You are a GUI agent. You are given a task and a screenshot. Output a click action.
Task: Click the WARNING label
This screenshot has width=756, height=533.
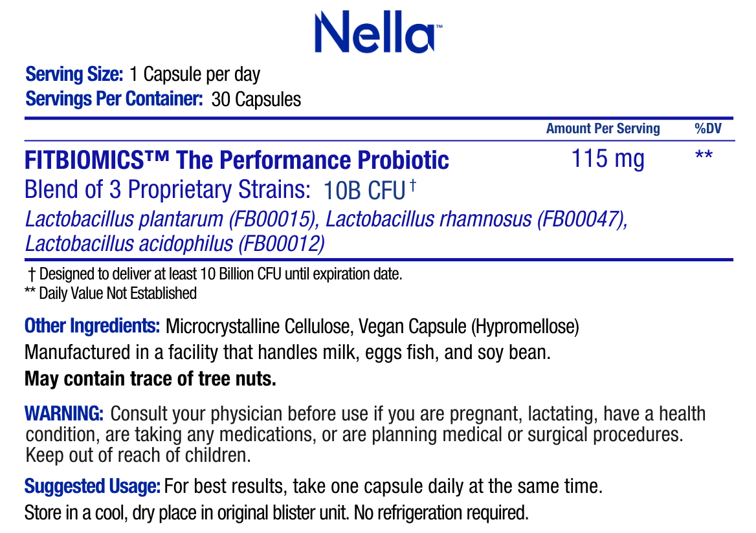point(63,413)
